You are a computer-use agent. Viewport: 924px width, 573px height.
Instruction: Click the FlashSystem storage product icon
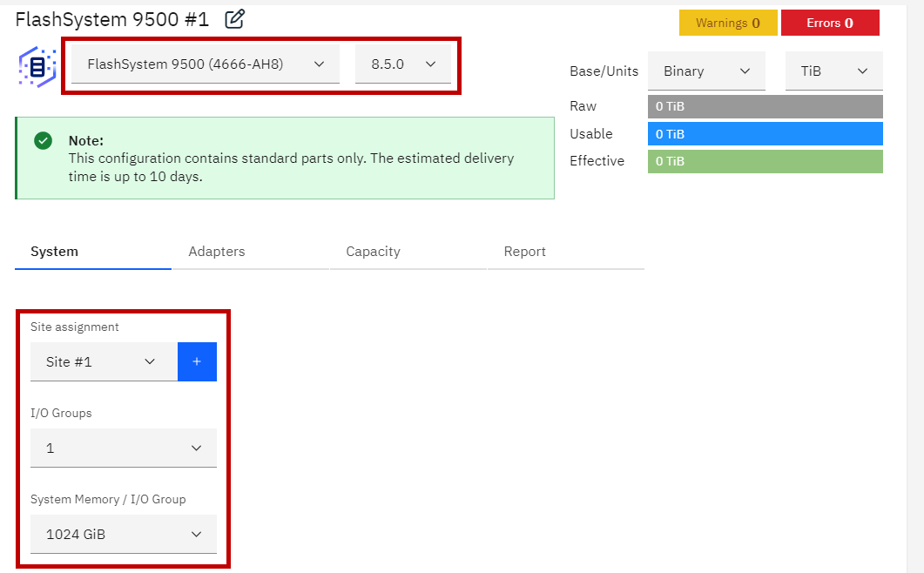pos(37,66)
